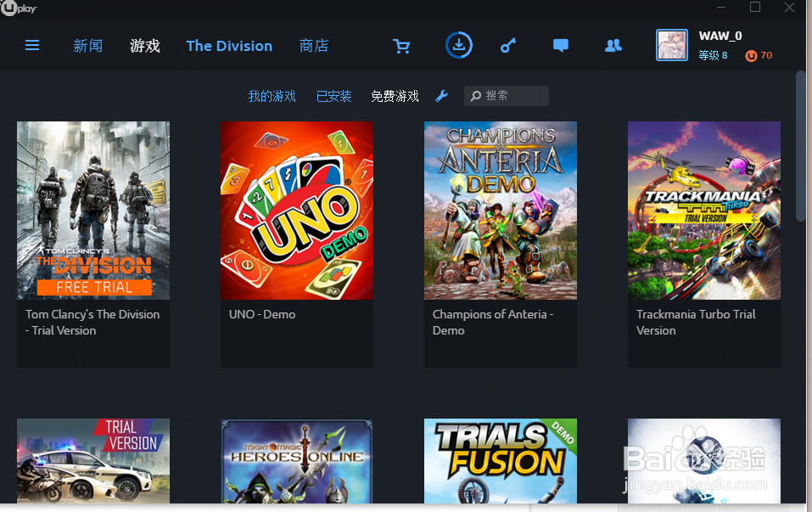Open the friends list icon

tap(613, 46)
